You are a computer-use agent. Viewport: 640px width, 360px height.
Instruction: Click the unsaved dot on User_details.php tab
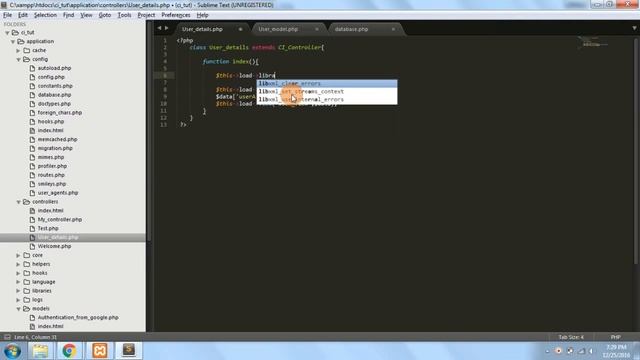click(240, 29)
